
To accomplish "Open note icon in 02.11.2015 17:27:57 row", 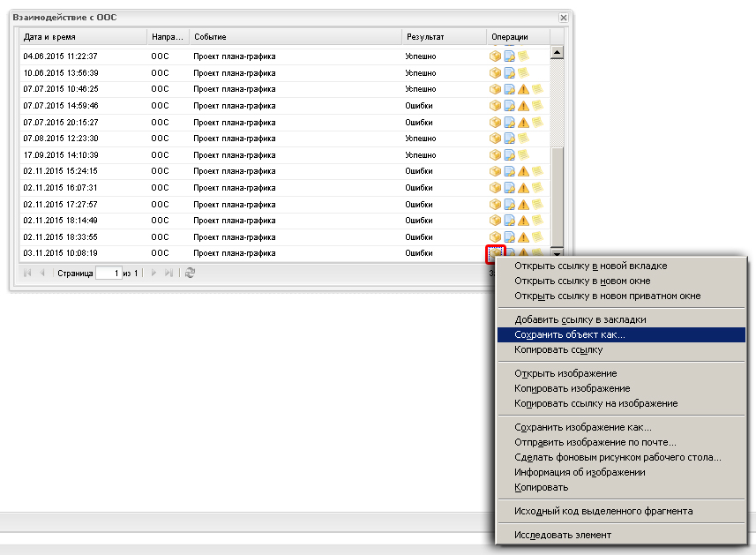I will 537,204.
